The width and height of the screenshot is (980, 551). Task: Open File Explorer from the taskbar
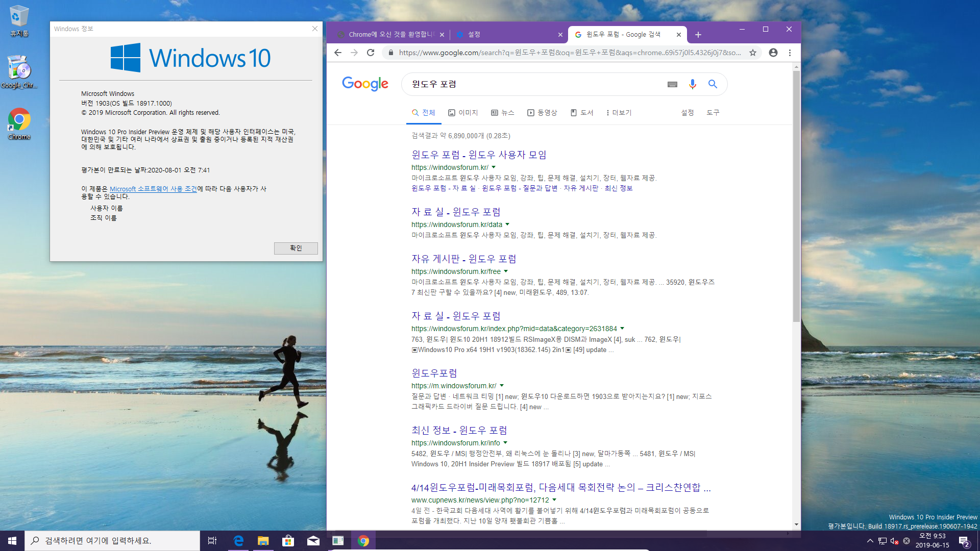coord(263,541)
